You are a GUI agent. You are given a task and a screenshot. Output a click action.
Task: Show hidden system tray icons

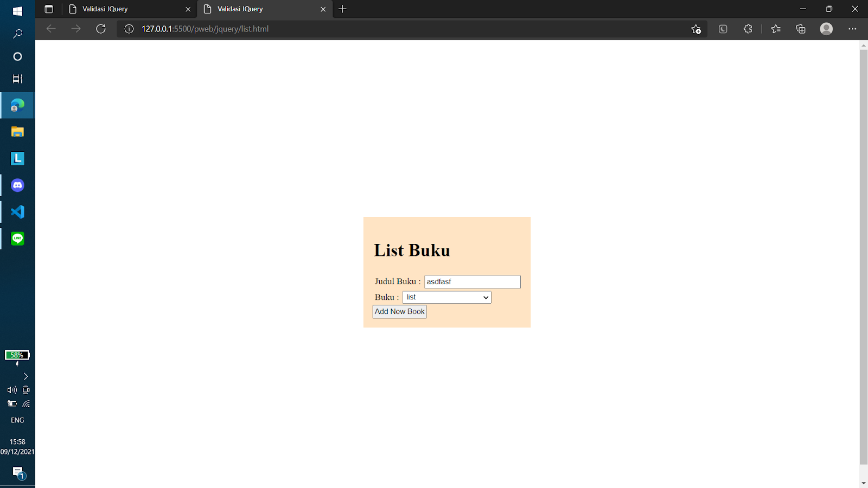click(25, 376)
